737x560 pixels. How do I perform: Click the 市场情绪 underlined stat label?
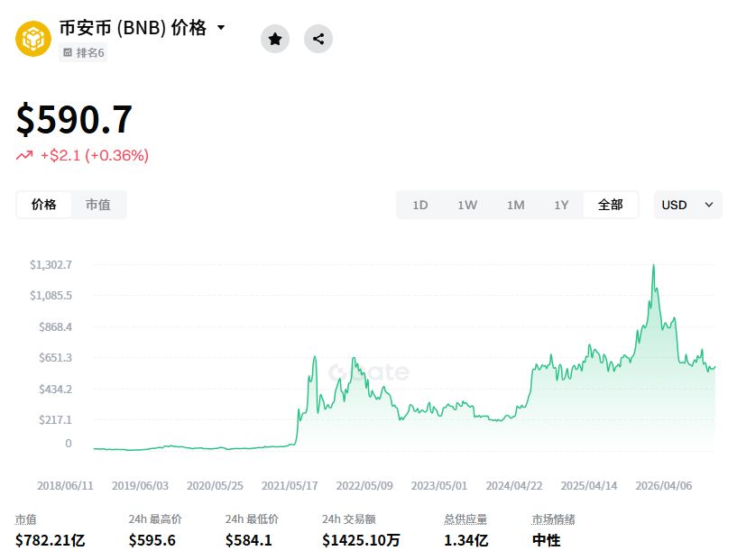pos(553,519)
